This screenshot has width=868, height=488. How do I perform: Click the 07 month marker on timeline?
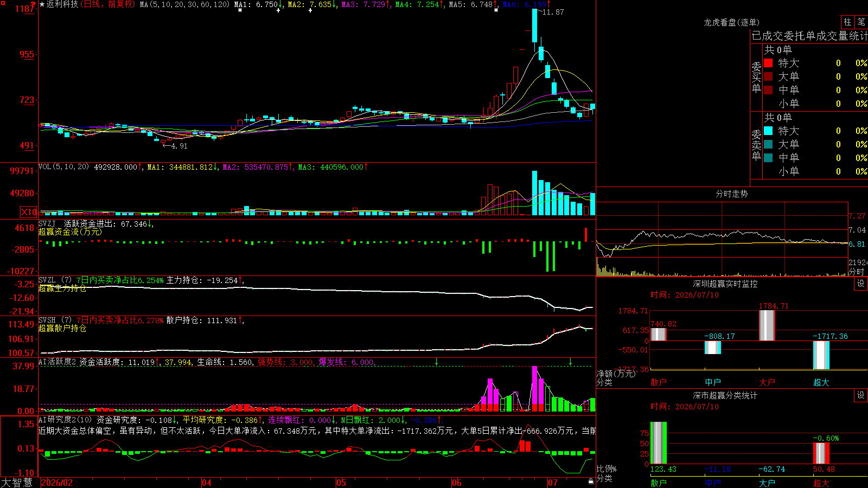click(553, 483)
